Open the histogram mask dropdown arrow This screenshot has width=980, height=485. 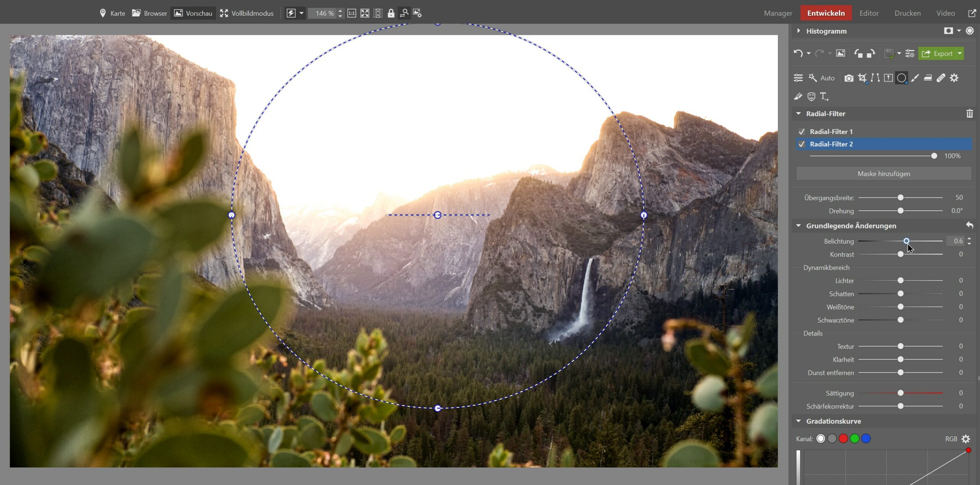click(959, 31)
